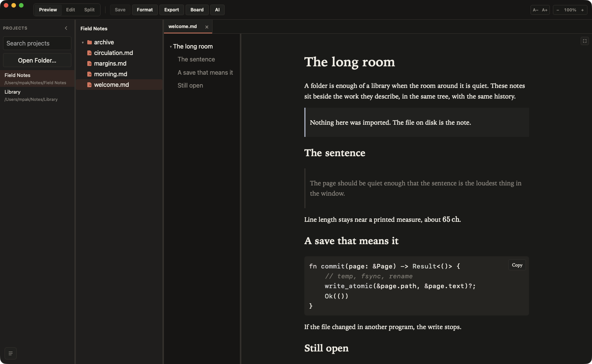Screen dimensions: 592x364
Task: Collapse the Projects sidebar with the chevron
Action: tap(66, 28)
